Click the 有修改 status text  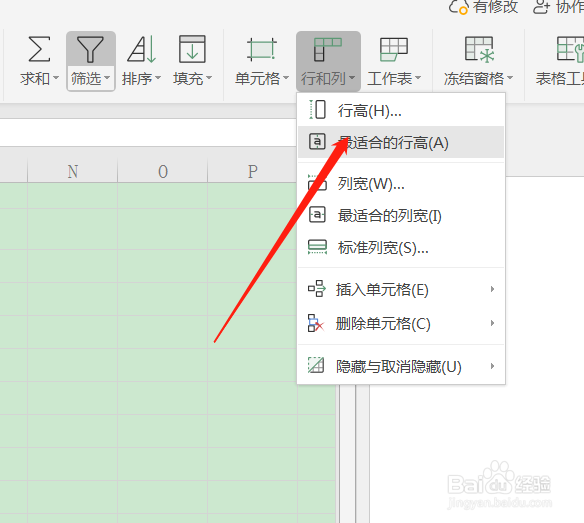[x=496, y=7]
